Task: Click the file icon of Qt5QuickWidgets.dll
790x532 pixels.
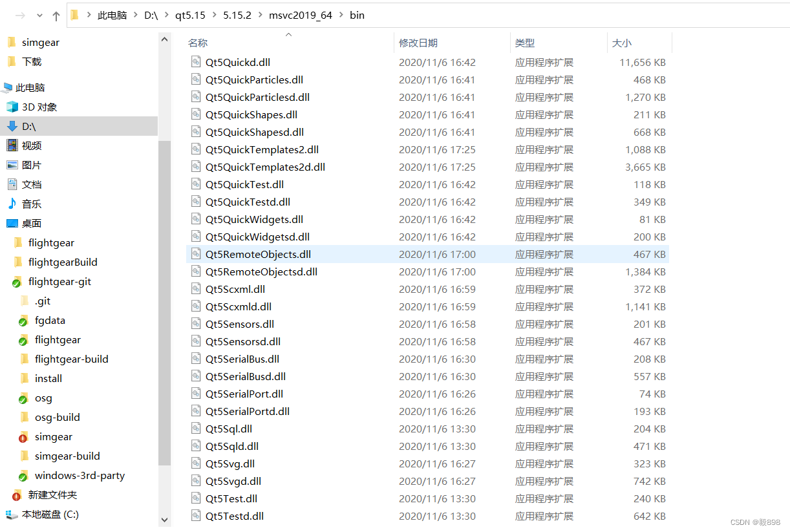Action: click(196, 219)
